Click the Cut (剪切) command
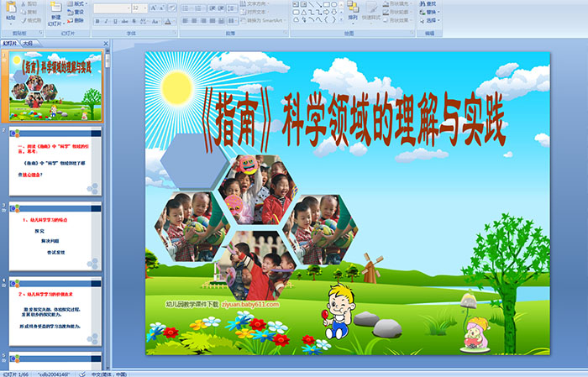Viewport: 588px width, 377px height. (29, 3)
